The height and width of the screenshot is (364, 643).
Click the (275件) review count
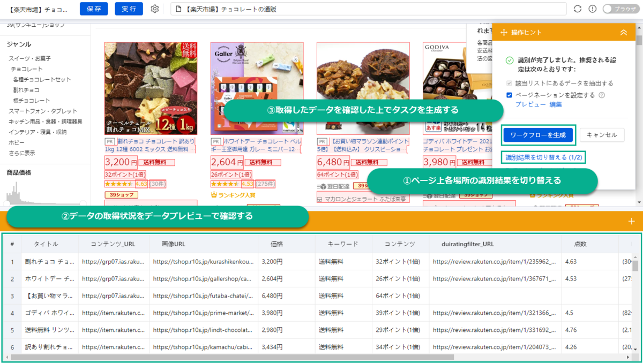click(x=265, y=184)
